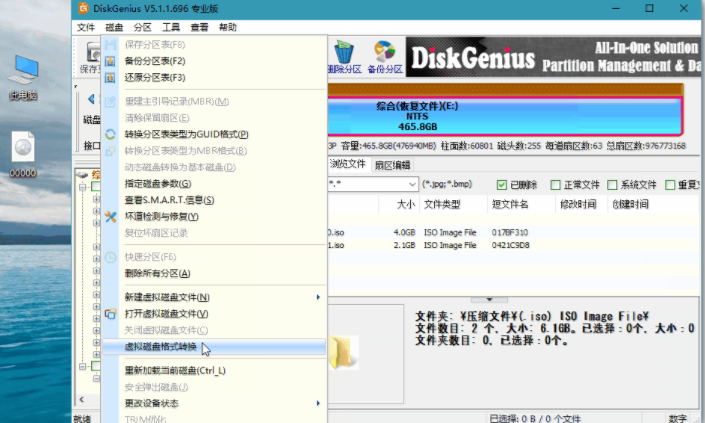Click the 打开虚拟磁盘文件 menu icon
Viewport: 705px width, 423px height.
[110, 314]
